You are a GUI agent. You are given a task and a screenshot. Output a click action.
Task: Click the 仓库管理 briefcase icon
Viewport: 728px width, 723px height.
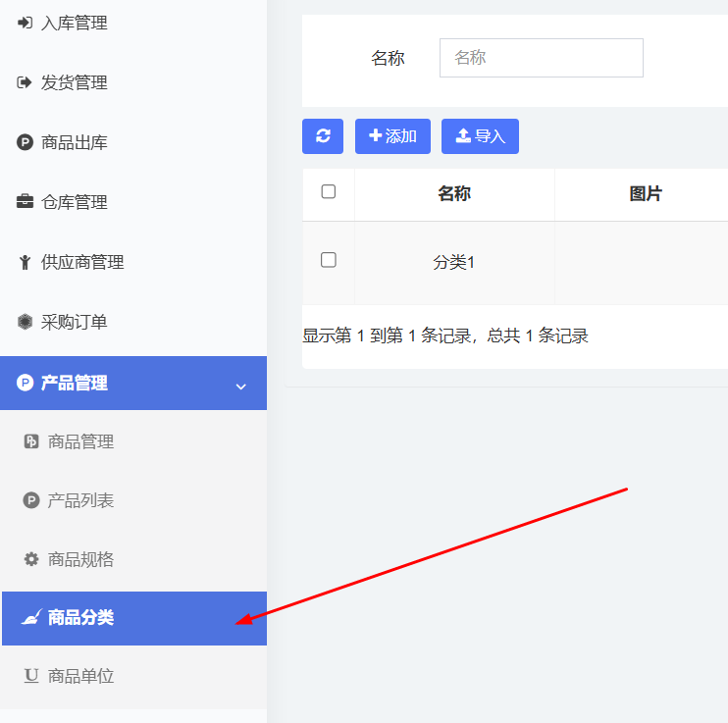click(x=25, y=202)
